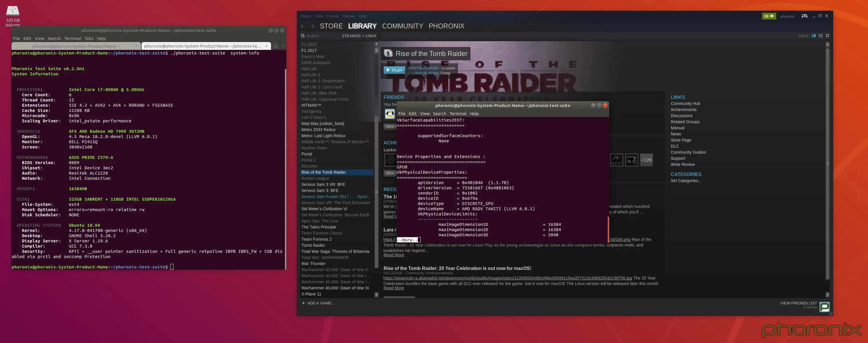The height and width of the screenshot is (343, 868).
Task: Click the games list scroll up arrow
Action: tap(376, 50)
